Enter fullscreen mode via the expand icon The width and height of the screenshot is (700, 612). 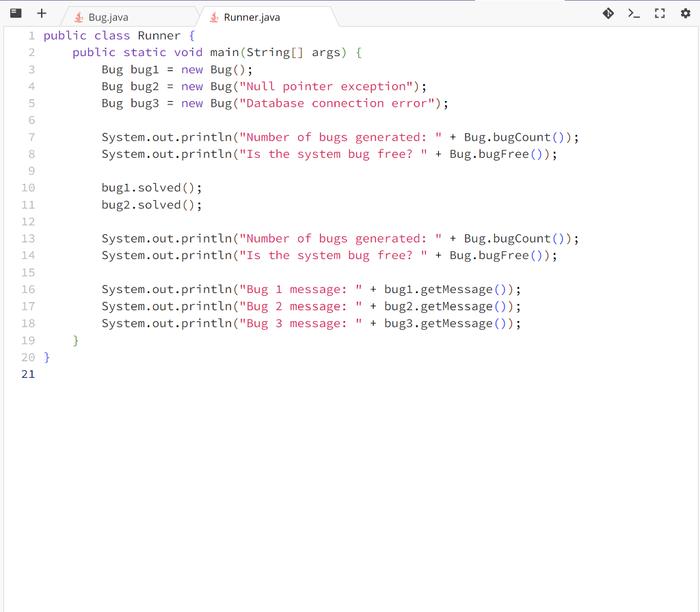pos(659,13)
